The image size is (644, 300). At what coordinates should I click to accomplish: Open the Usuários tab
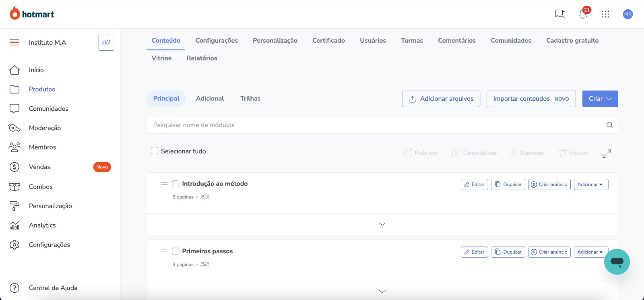(x=373, y=40)
